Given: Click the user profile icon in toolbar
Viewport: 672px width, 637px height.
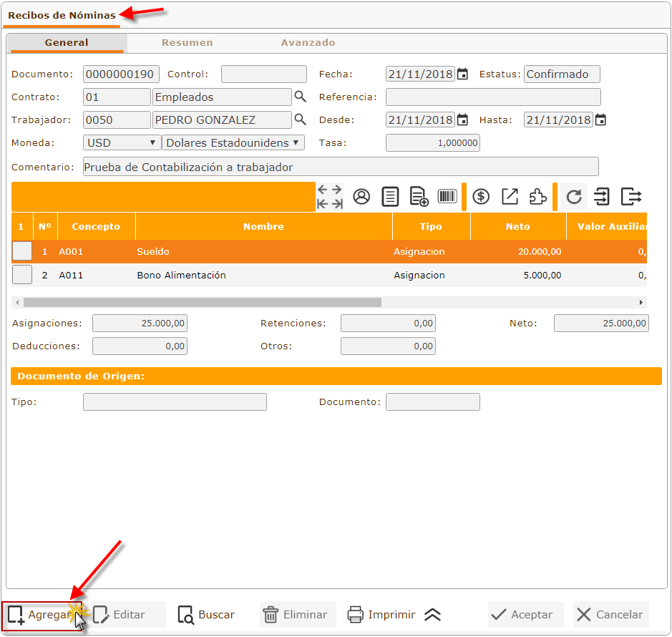Looking at the screenshot, I should click(361, 197).
